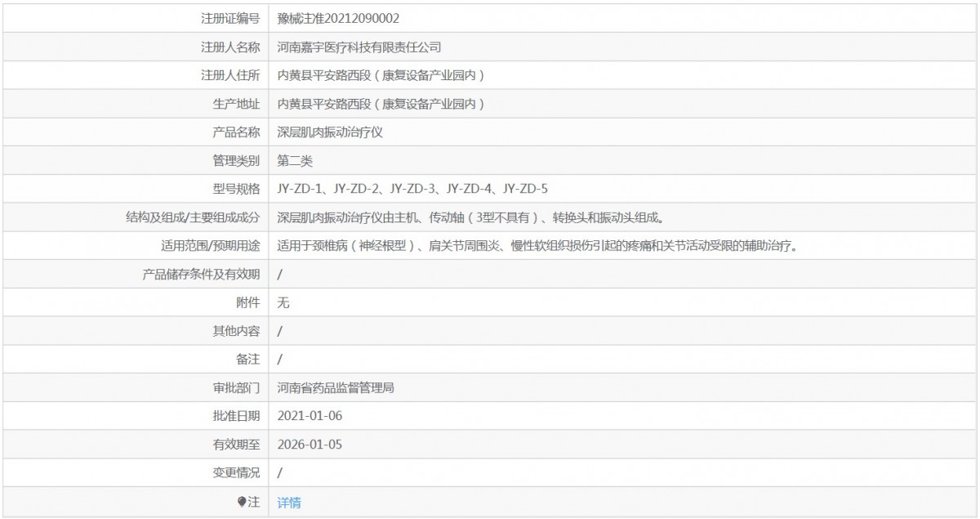Select company name 河南嘉宇医疗科技有限责任公司

tap(360, 47)
